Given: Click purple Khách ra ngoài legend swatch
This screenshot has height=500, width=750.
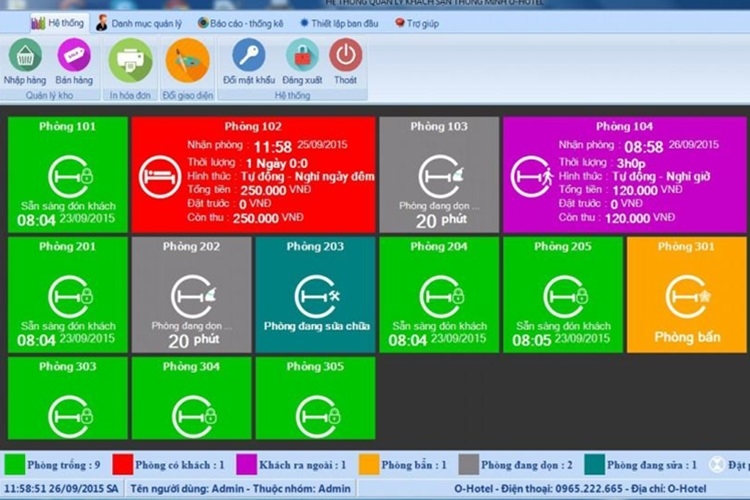Looking at the screenshot, I should tap(246, 465).
